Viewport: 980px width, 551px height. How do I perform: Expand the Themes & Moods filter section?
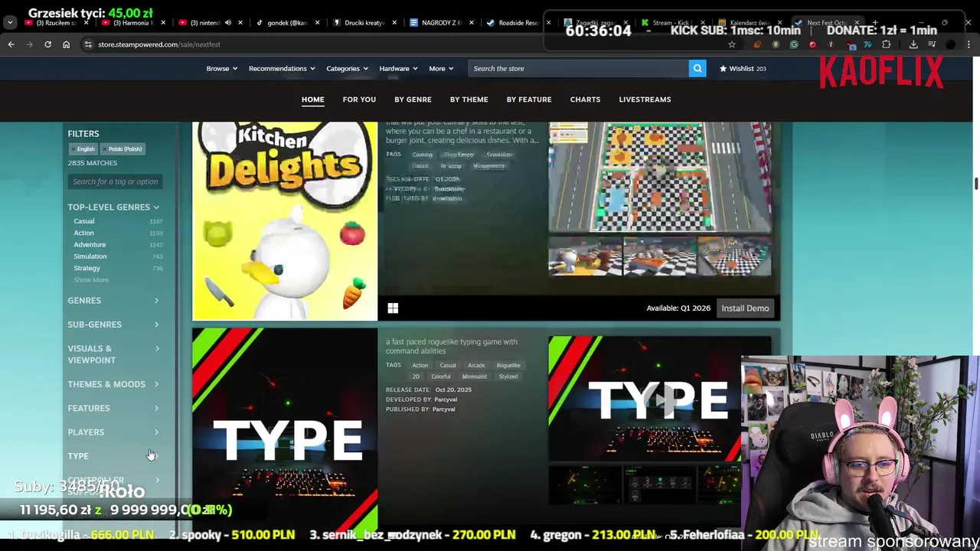pyautogui.click(x=113, y=384)
